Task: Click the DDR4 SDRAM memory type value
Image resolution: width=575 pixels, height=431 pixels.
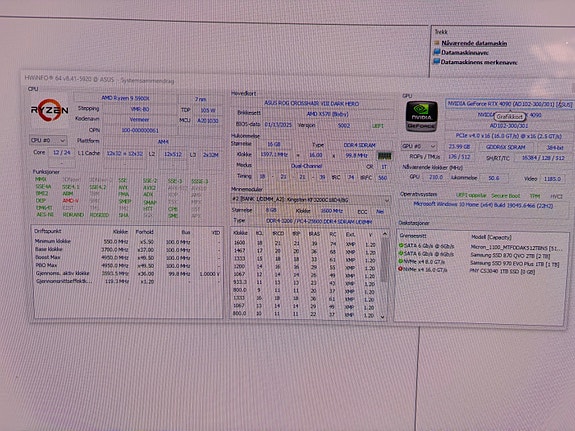Action: [x=359, y=145]
